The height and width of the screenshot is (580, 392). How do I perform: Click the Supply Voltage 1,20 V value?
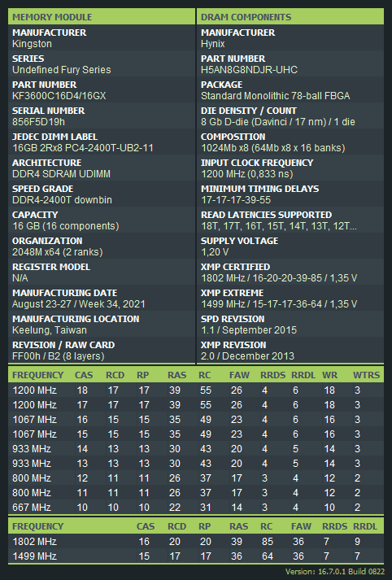click(x=215, y=252)
